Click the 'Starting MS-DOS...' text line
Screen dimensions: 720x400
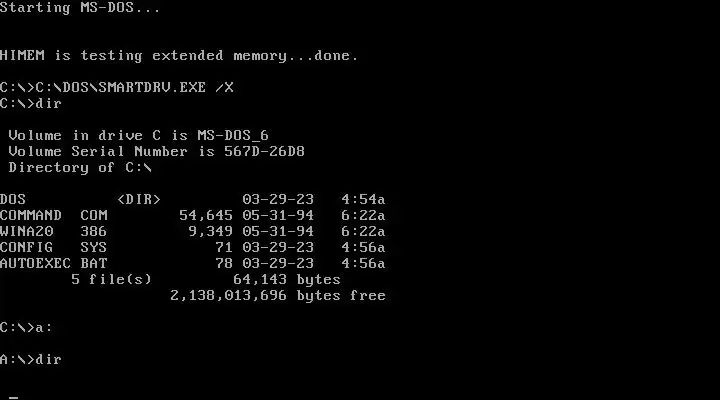pos(80,8)
